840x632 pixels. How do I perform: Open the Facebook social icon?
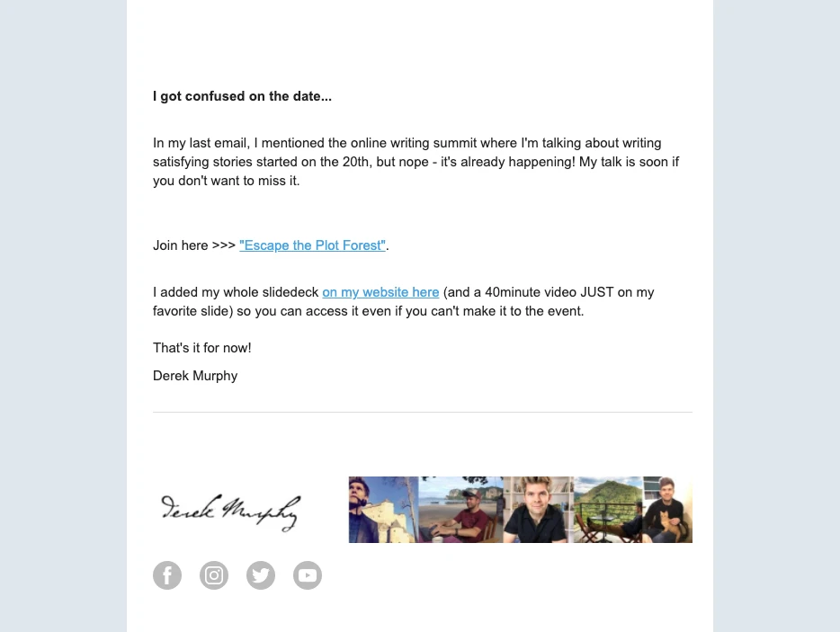(x=167, y=575)
